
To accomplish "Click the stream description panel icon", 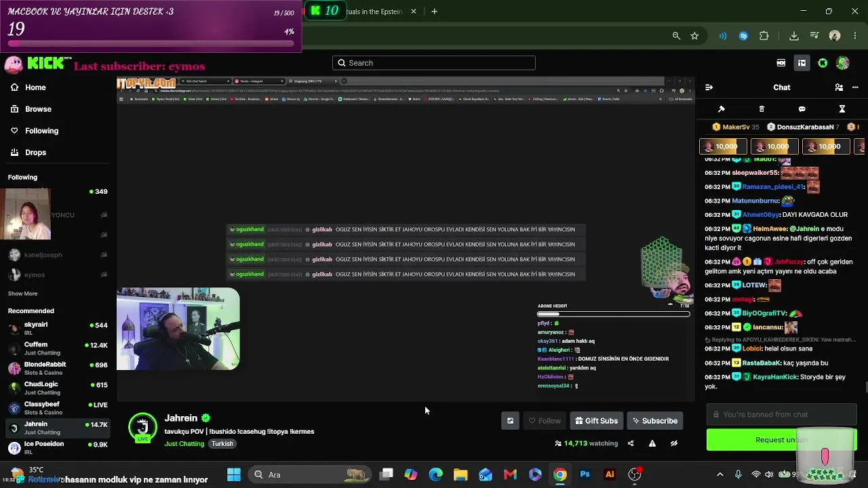I will (510, 421).
